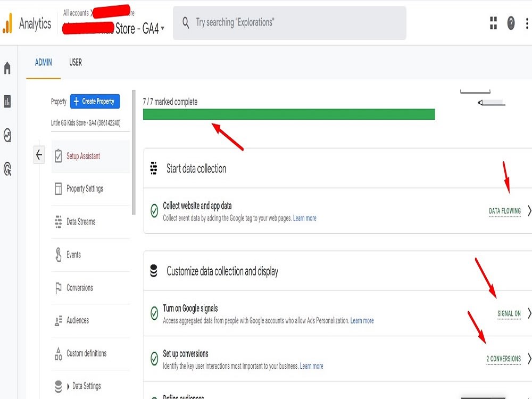
Task: Switch to the USER tab
Action: [76, 62]
